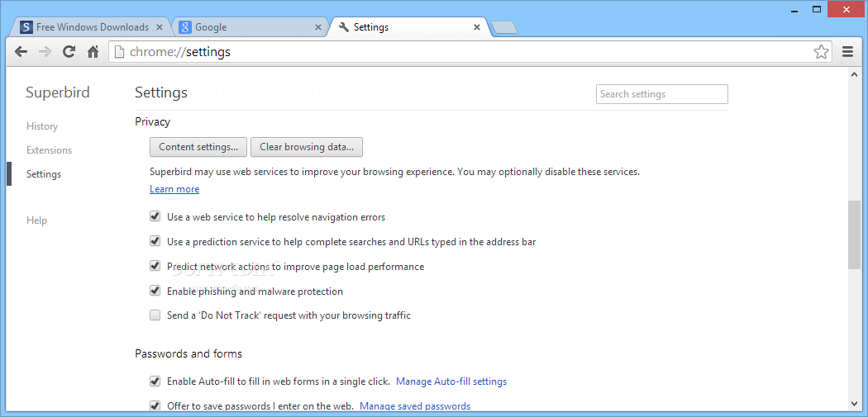Uncheck resolve navigation errors web service
This screenshot has height=417, width=868.
pos(155,217)
